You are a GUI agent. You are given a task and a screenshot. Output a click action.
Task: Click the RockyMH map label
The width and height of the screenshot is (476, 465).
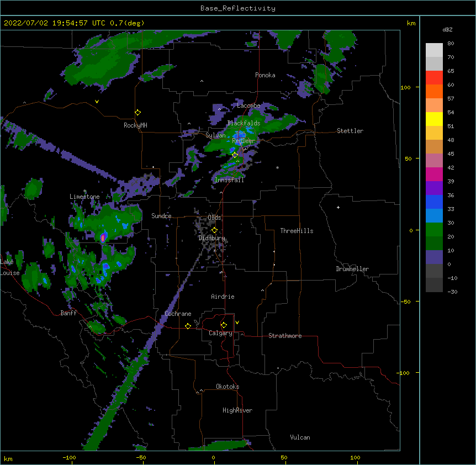(135, 125)
